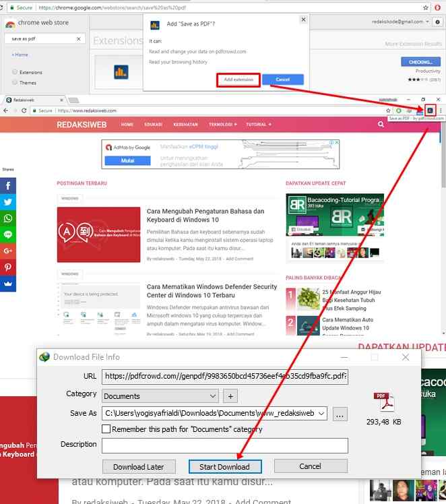Click the Google Plus share icon
The image size is (446, 504).
(7, 251)
